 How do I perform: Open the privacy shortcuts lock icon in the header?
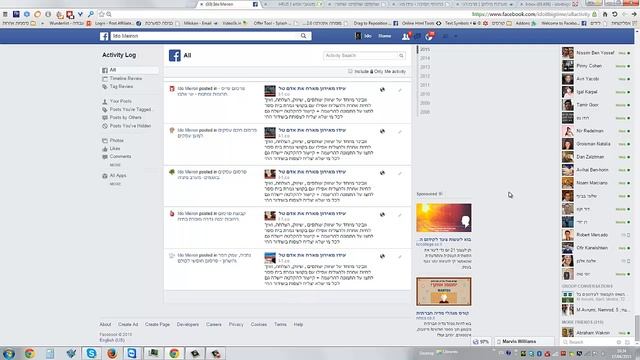[445, 36]
